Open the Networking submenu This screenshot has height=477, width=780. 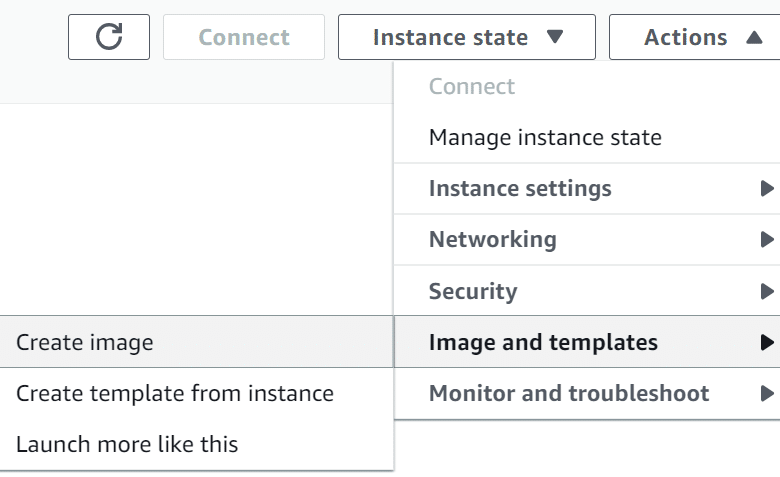(587, 240)
